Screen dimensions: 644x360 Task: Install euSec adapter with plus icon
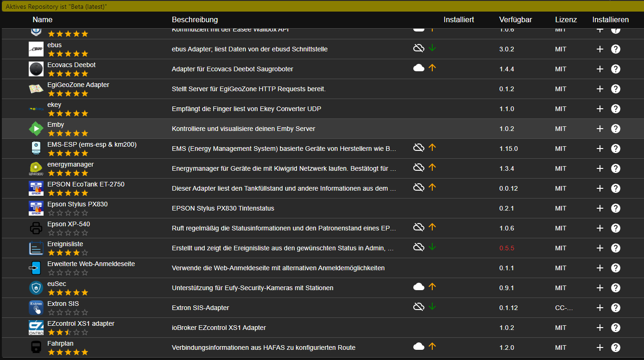pos(600,288)
